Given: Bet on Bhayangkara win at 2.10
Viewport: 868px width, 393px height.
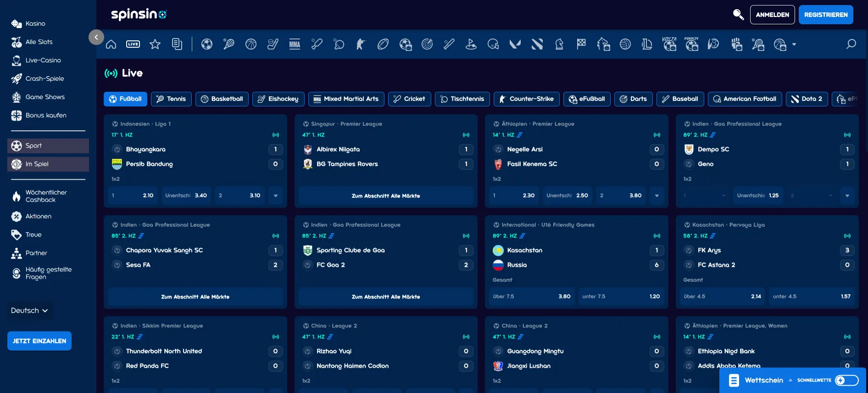Looking at the screenshot, I should click(133, 195).
